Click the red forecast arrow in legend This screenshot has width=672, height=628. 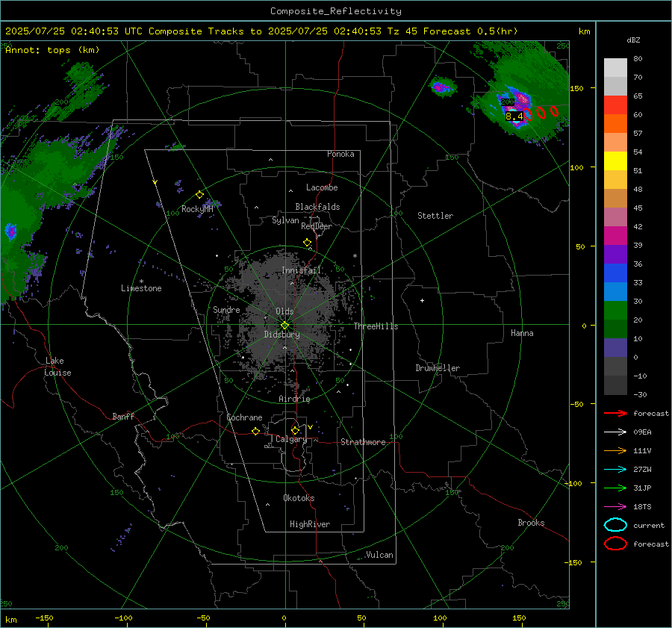(615, 413)
